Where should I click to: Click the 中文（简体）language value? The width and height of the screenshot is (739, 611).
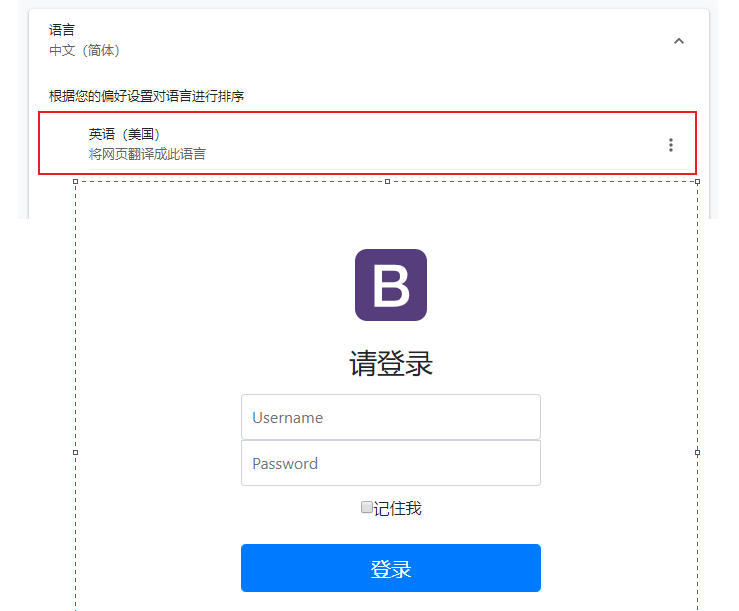pos(84,50)
